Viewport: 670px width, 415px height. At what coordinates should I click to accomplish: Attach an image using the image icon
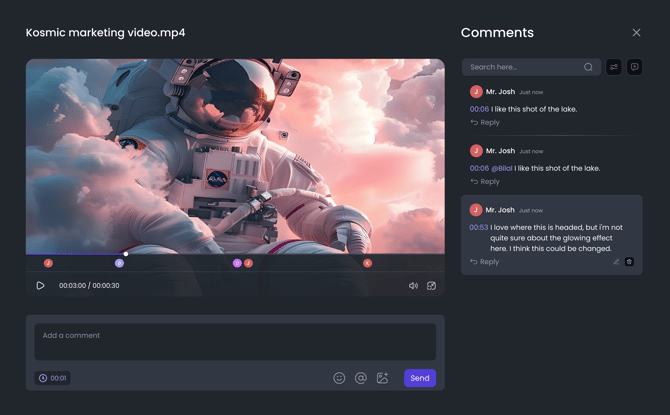(382, 378)
